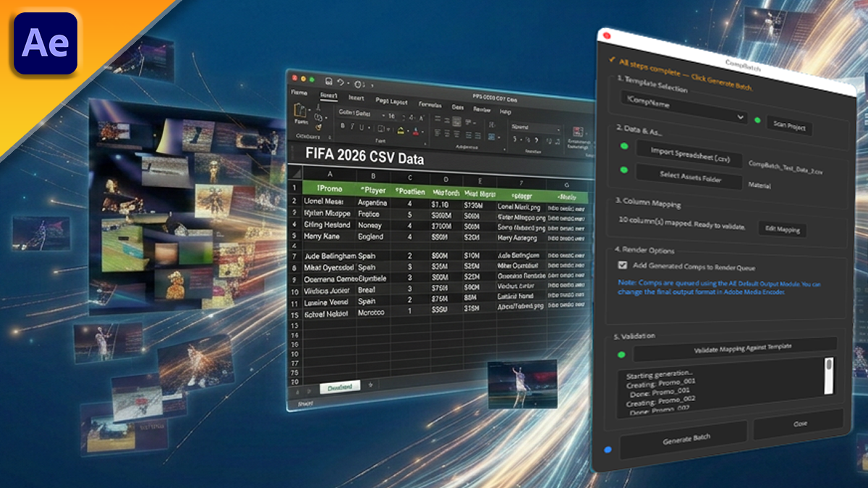Viewport: 868px width, 488px height.
Task: Click the Undo arrow in the spreadsheet toolbar
Action: pyautogui.click(x=341, y=82)
